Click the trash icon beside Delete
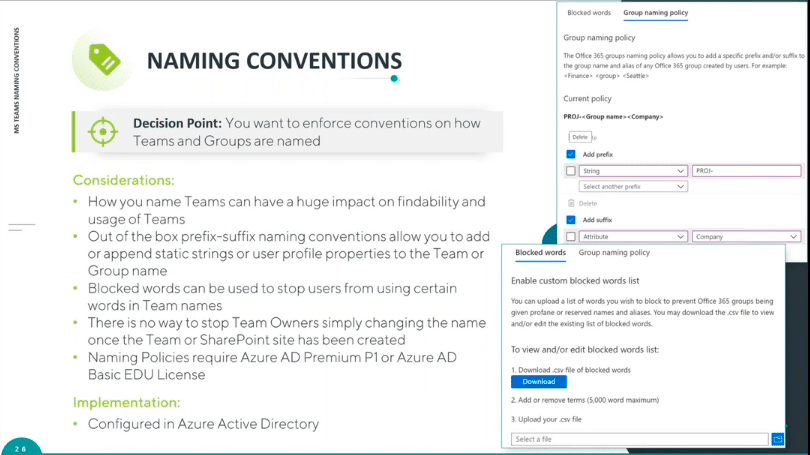Screen dimensions: 810x455 click(571, 203)
